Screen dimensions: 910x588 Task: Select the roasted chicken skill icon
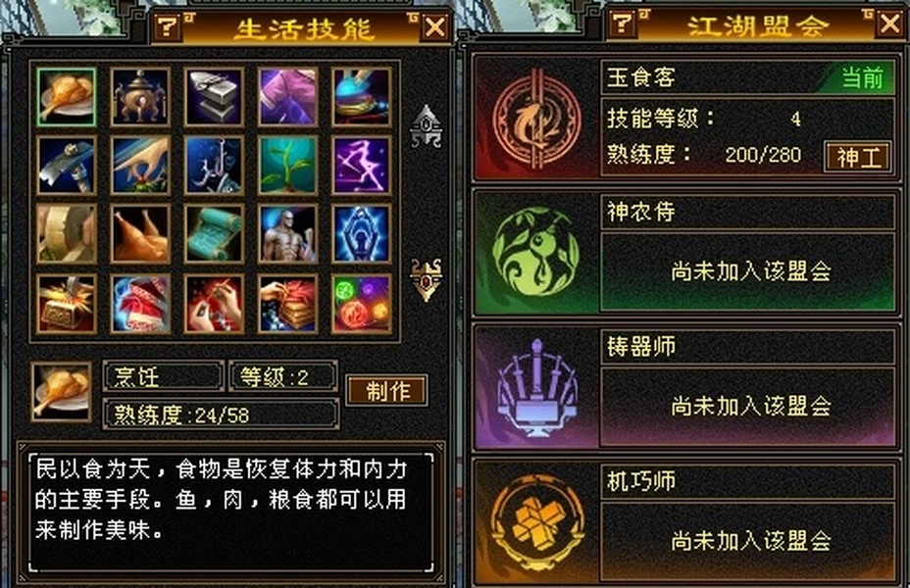pyautogui.click(x=140, y=234)
